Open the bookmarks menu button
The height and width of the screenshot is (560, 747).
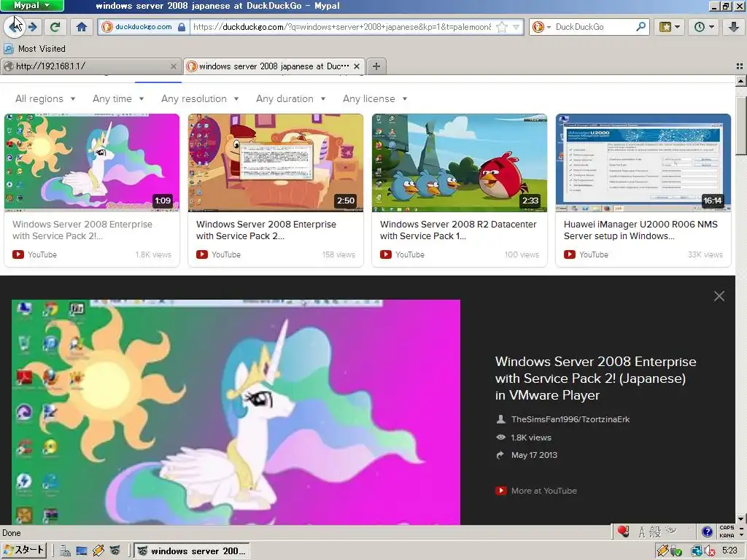[x=670, y=27]
